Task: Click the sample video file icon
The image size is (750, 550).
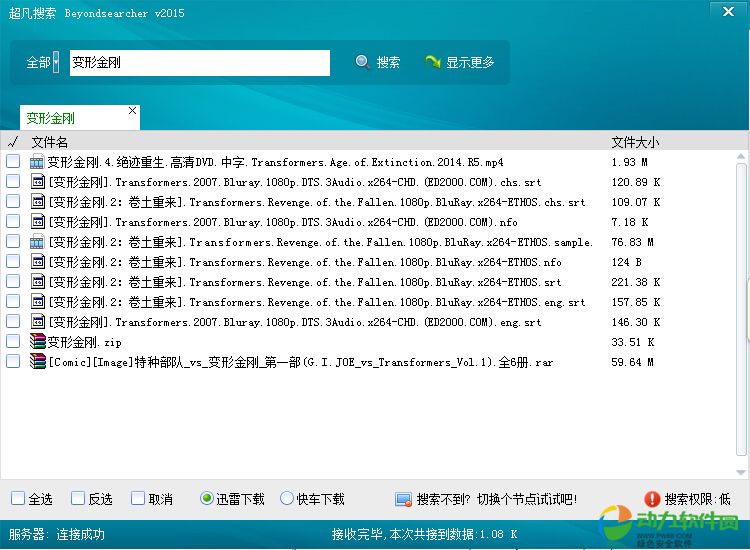Action: coord(37,242)
